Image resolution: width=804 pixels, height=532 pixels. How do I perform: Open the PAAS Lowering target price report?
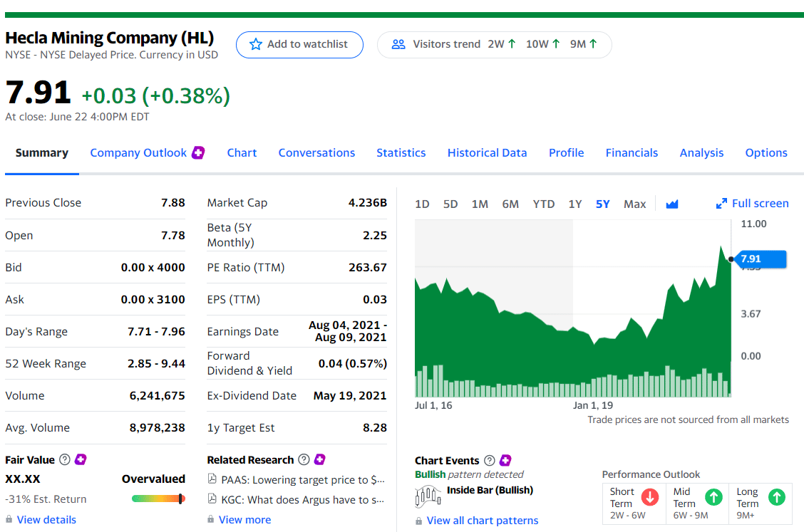302,480
